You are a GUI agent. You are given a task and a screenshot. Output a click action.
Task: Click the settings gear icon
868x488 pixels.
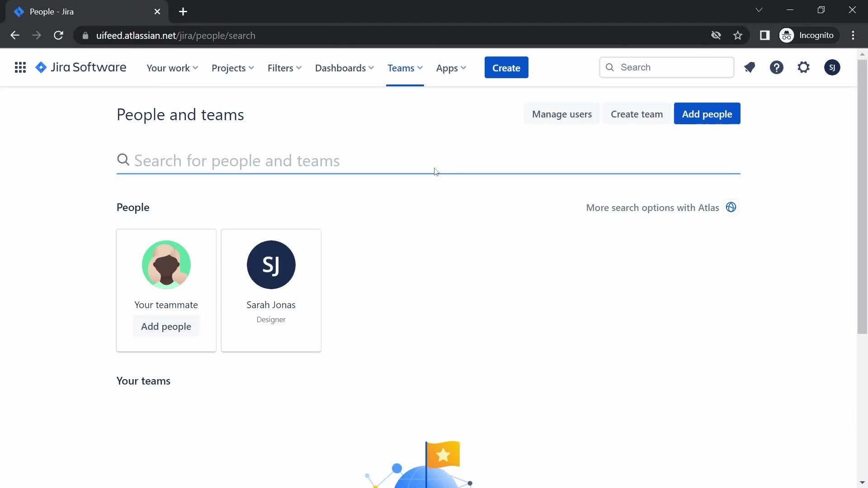click(804, 67)
